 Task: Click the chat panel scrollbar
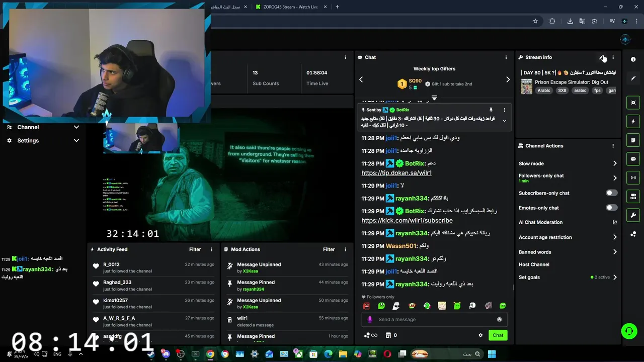(x=513, y=288)
